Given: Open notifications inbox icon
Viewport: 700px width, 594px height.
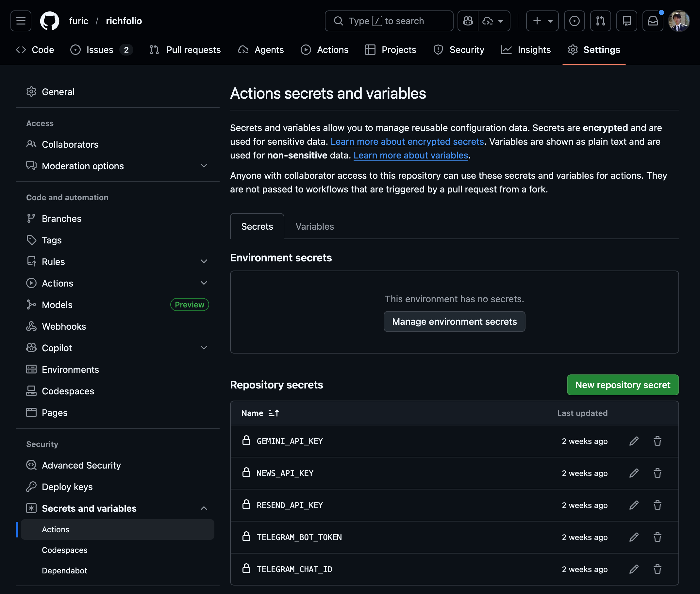Looking at the screenshot, I should point(653,21).
